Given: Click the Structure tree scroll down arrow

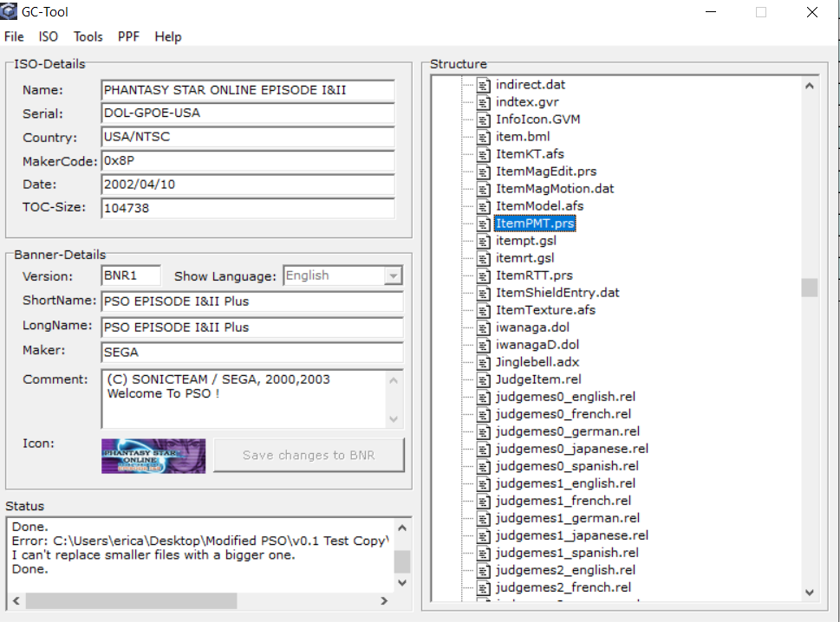Looking at the screenshot, I should coord(810,592).
